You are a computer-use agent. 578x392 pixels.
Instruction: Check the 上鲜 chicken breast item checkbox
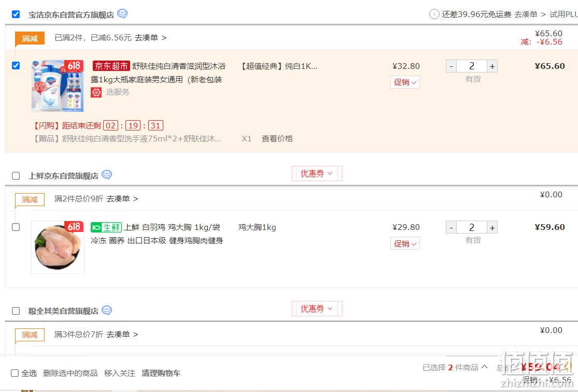(x=16, y=227)
